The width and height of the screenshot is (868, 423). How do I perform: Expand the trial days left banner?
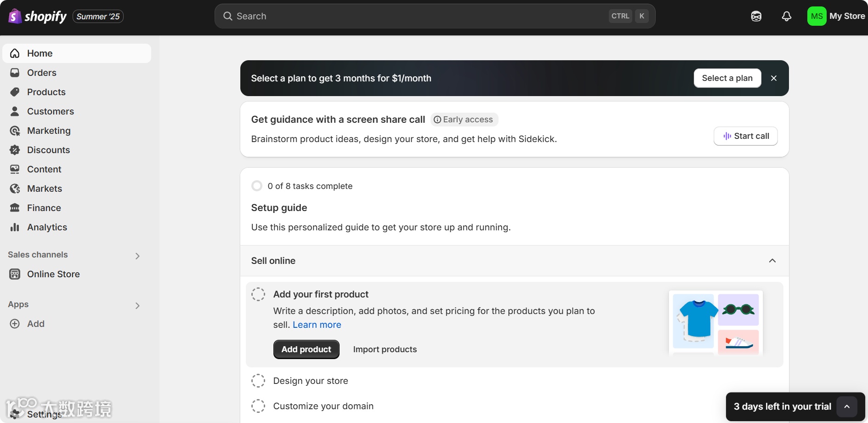[x=846, y=406]
